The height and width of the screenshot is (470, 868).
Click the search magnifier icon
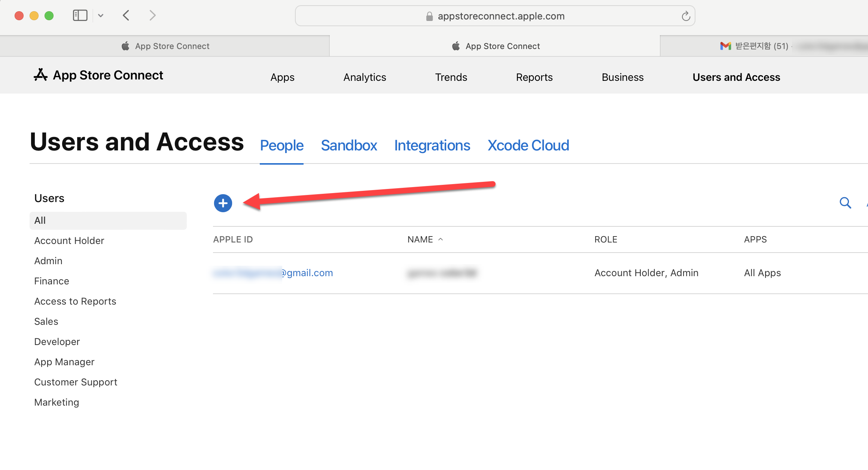(845, 203)
